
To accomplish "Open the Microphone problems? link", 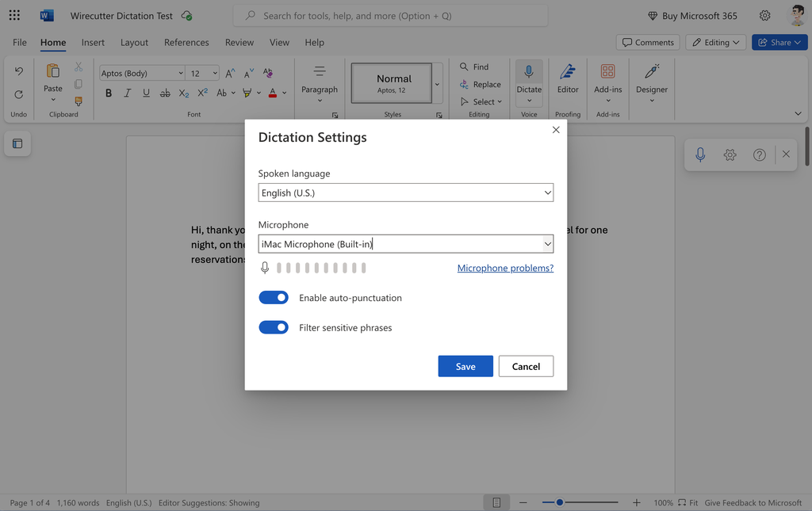I will 505,268.
